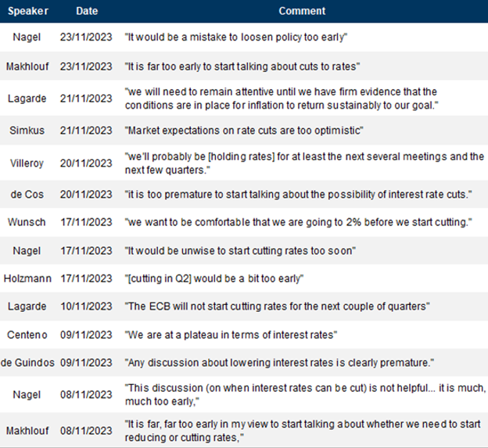Click the Comment column header
488x448 pixels.
pyautogui.click(x=302, y=11)
